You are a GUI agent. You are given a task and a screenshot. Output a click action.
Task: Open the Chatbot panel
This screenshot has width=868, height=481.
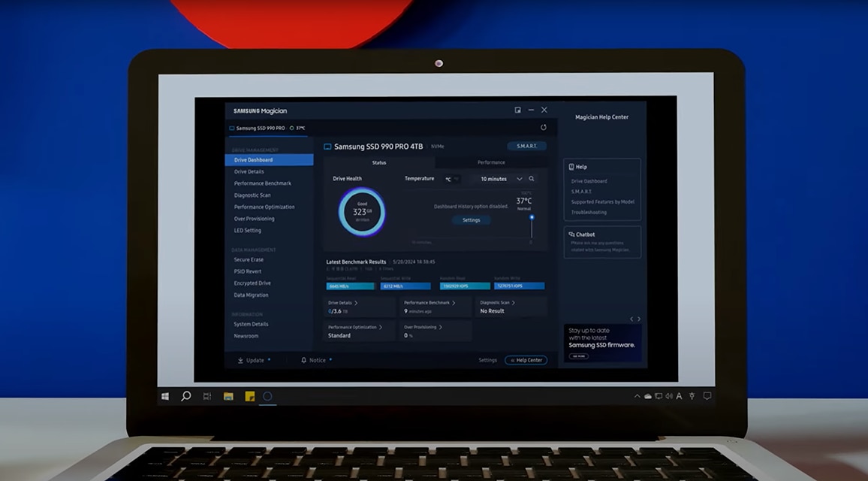click(602, 242)
